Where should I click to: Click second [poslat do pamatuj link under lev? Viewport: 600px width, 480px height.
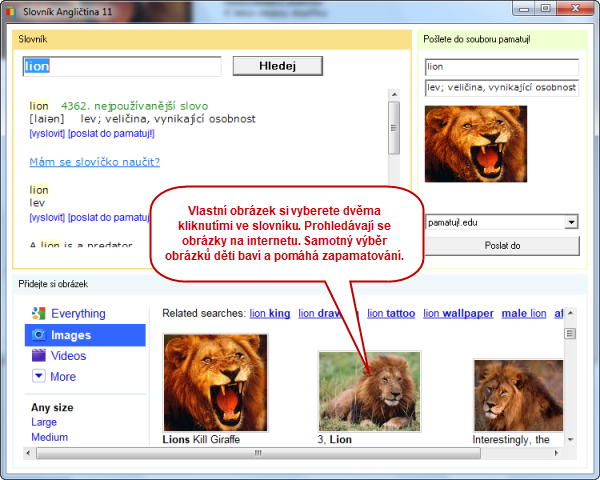(109, 217)
